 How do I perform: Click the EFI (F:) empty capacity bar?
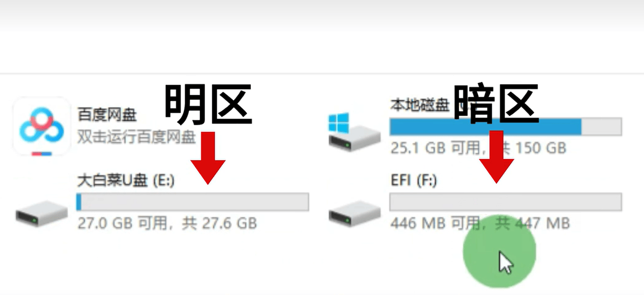[506, 202]
